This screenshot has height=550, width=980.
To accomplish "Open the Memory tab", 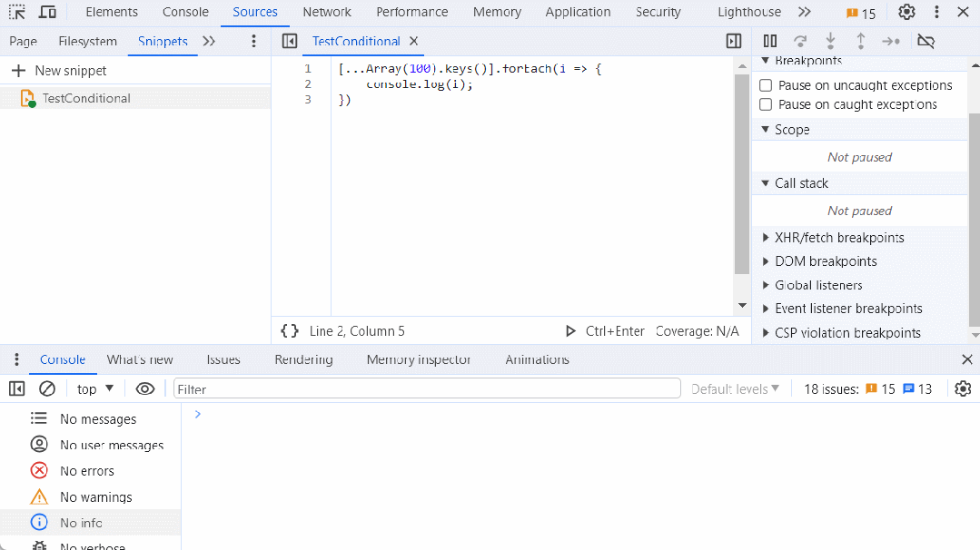I will 497,12.
